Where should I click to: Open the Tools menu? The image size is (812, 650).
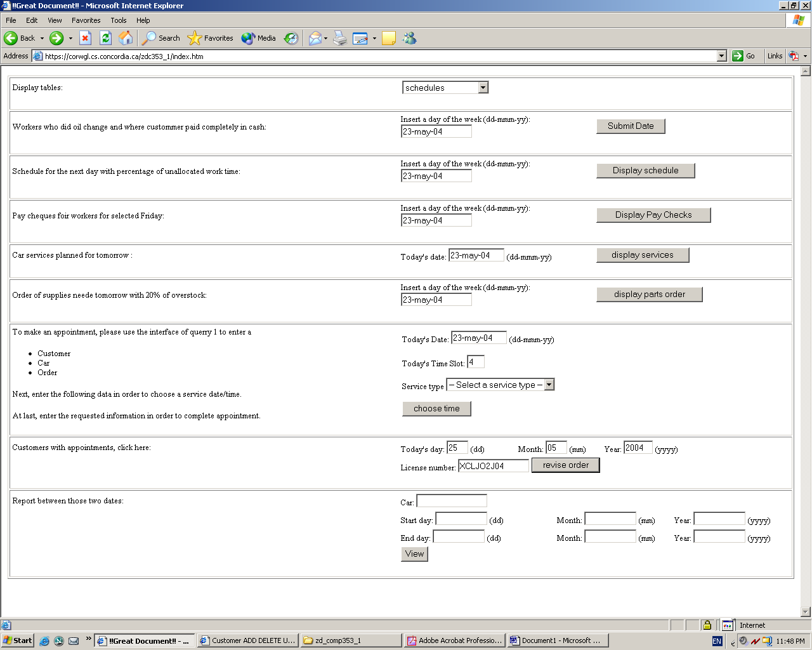(119, 20)
